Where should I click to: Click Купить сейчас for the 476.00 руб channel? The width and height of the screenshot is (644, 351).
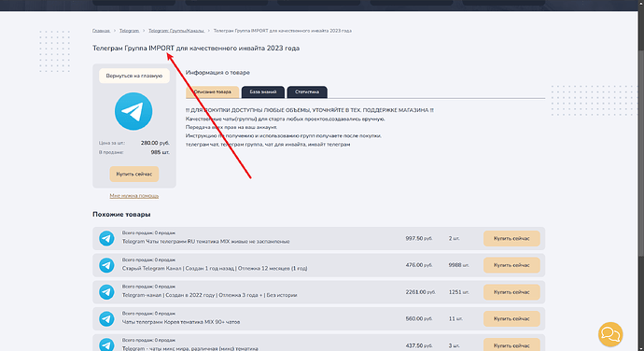511,265
